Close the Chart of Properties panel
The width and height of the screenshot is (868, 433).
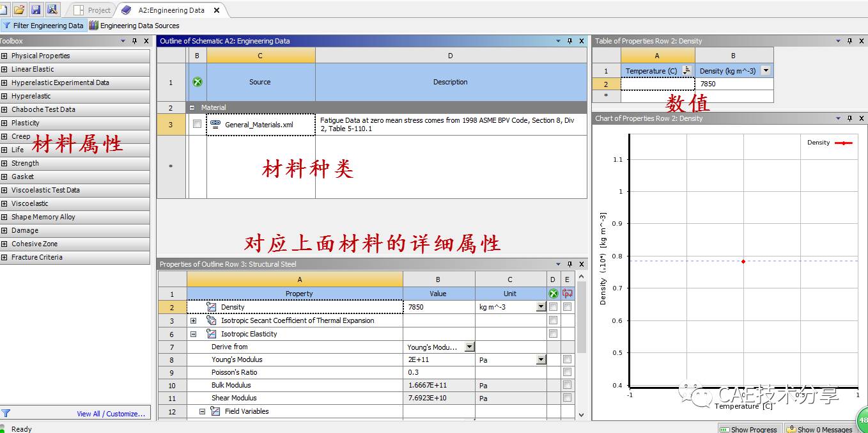(862, 118)
